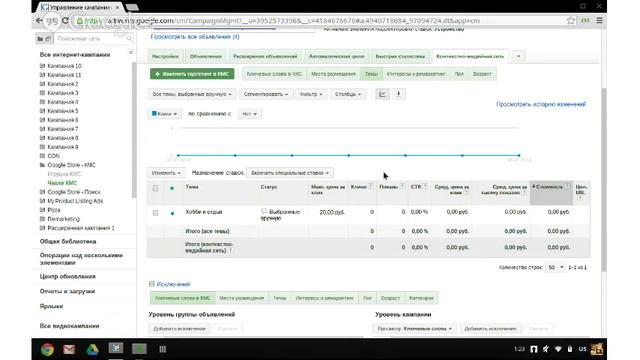This screenshot has height=360, width=640.
Task: Click the Кампания 10 campaign icon
Action: point(42,66)
